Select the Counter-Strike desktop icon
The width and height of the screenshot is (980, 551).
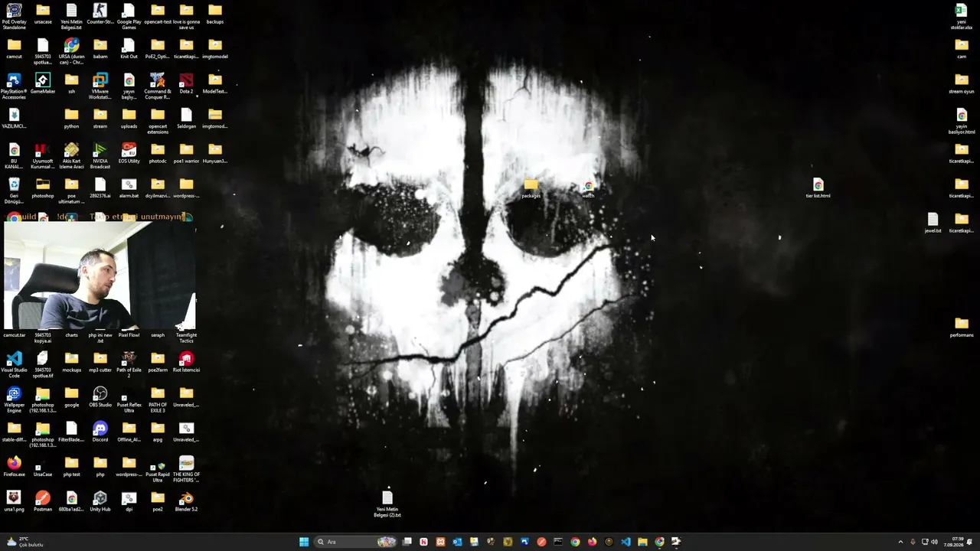tap(100, 15)
